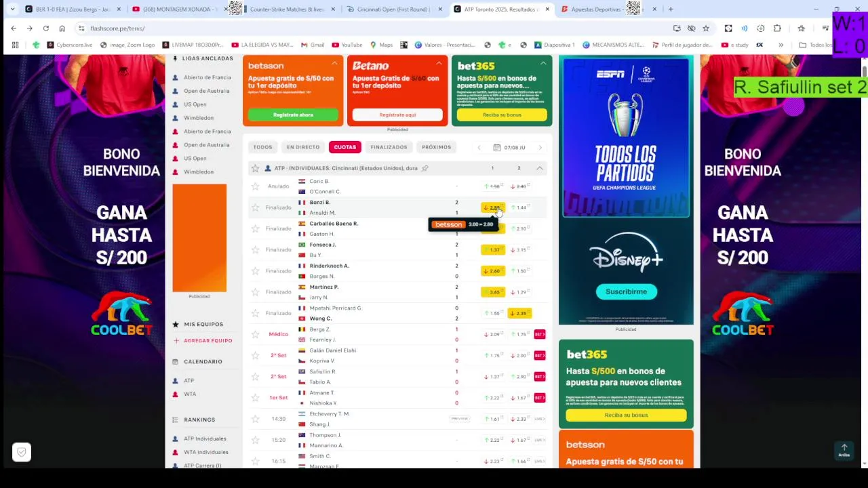Viewport: 868px width, 488px height.
Task: Open Abierto de Francia pinned league (first)
Action: [207, 77]
